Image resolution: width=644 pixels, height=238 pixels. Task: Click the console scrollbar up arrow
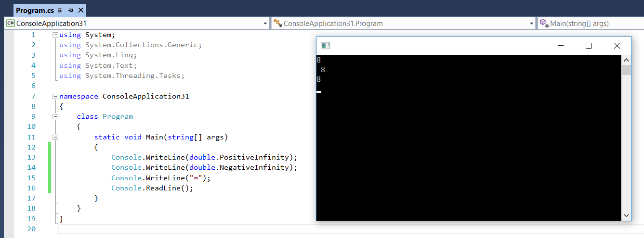tap(626, 60)
